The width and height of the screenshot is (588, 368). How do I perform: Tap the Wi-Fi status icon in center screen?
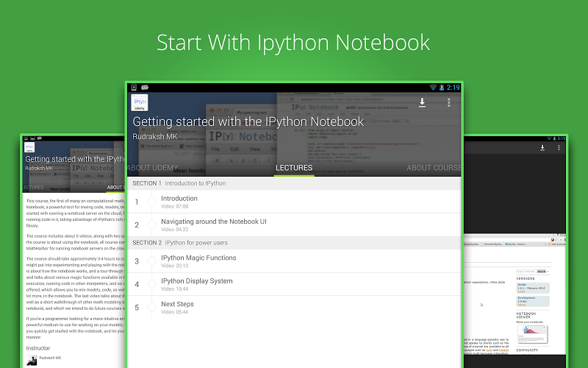click(433, 88)
